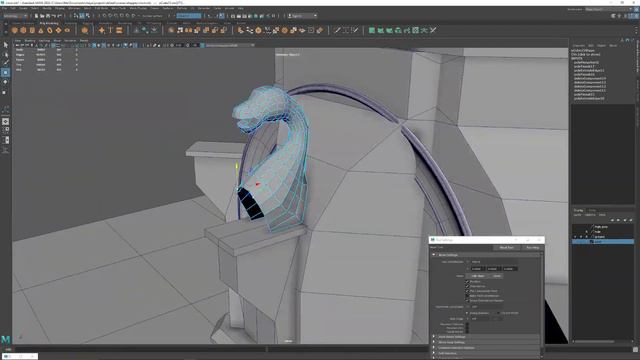Open the Layers menu in Layer Editor

pos(578,215)
